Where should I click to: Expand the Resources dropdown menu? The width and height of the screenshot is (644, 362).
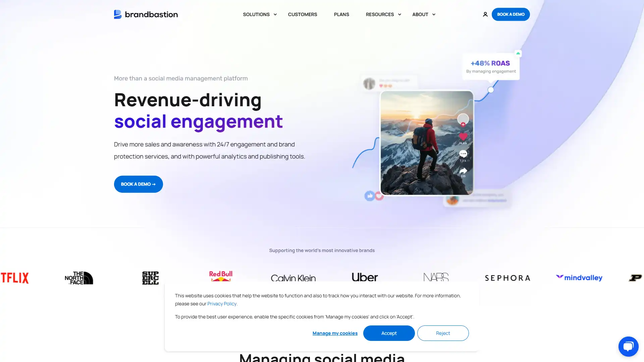383,14
